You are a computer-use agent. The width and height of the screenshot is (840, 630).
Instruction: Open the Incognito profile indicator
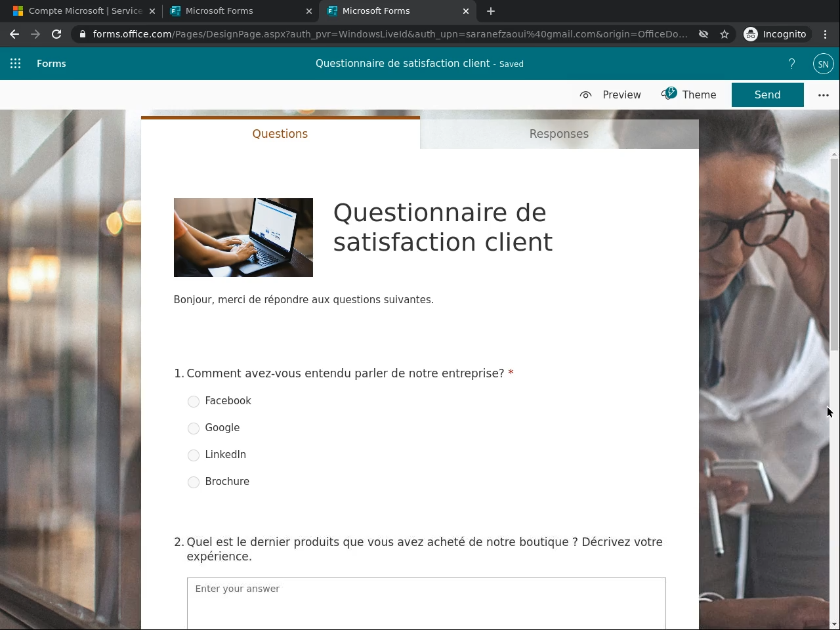(775, 34)
